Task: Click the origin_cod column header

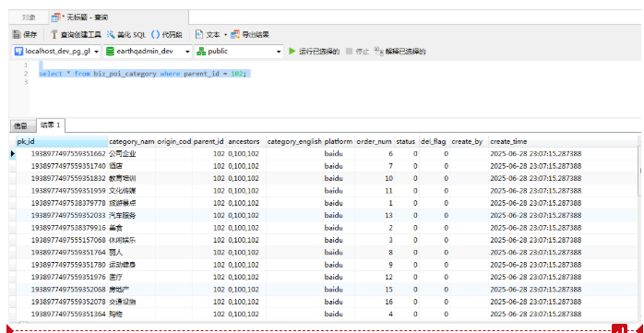Action: (x=173, y=142)
